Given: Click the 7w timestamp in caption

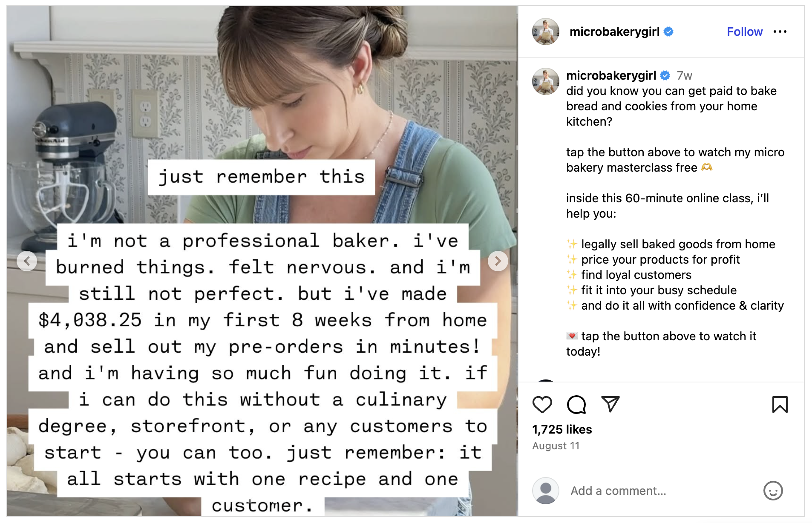Looking at the screenshot, I should pyautogui.click(x=684, y=76).
